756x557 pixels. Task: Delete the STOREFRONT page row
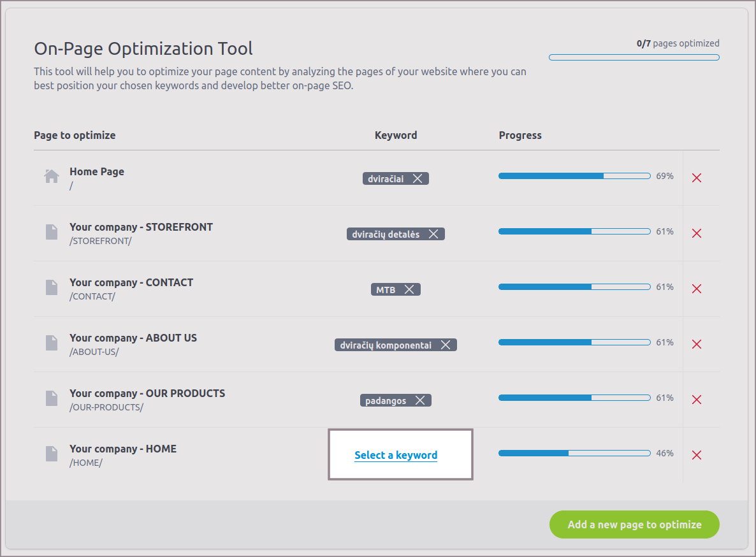[697, 233]
